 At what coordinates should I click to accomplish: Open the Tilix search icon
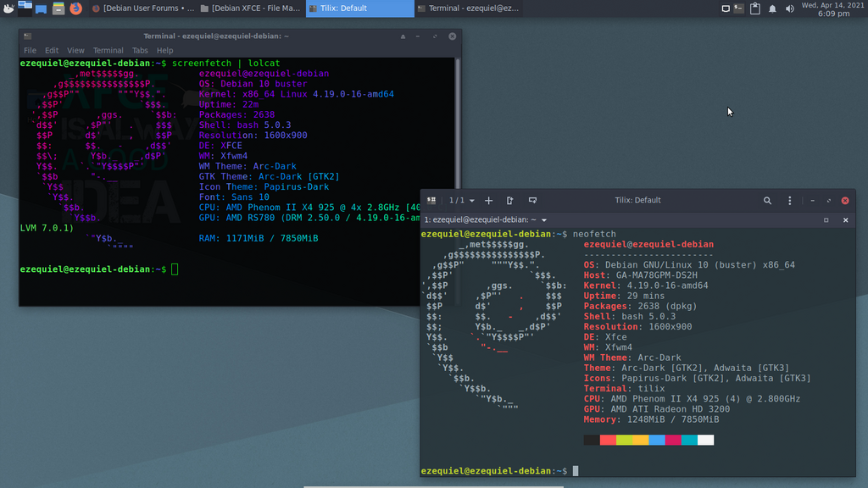tap(767, 201)
